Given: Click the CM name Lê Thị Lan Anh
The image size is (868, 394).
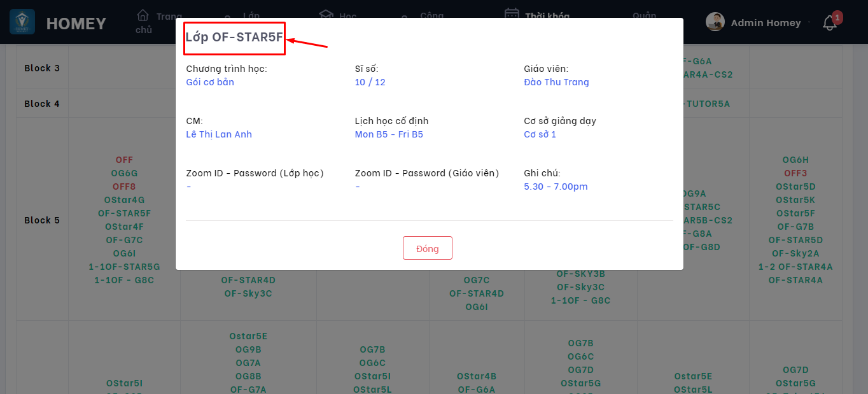Looking at the screenshot, I should click(219, 134).
